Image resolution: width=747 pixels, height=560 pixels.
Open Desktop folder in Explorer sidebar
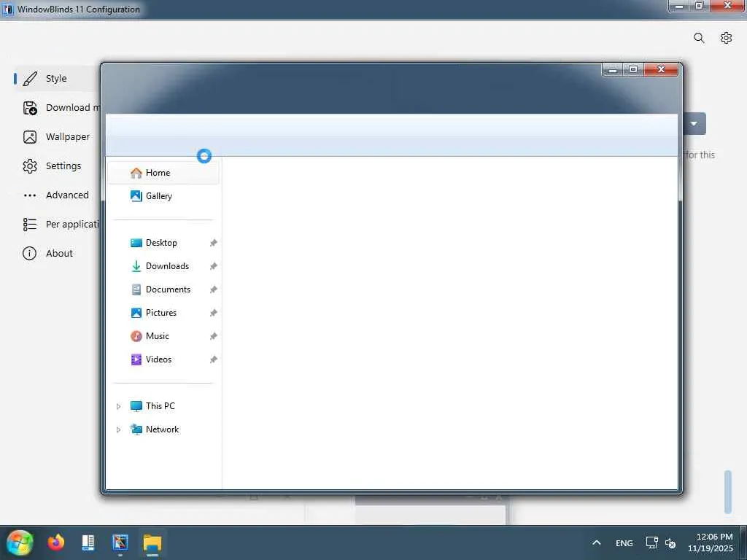[x=163, y=243]
